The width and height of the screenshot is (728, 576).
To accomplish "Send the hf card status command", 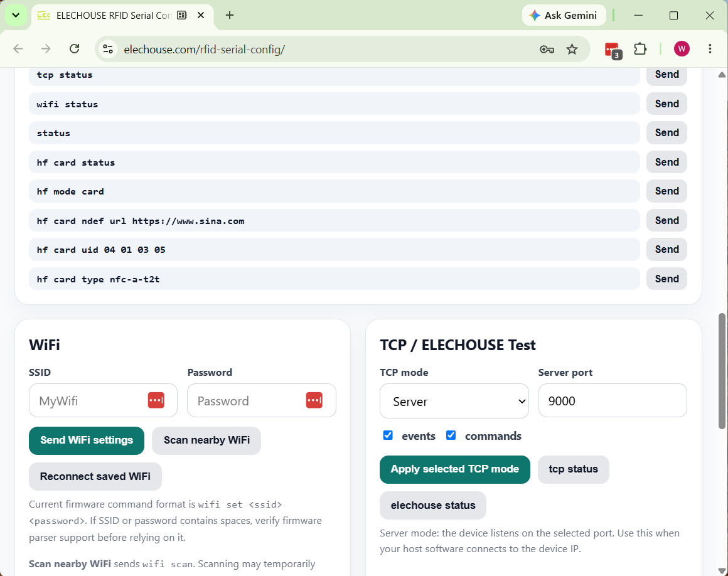I will tap(666, 162).
